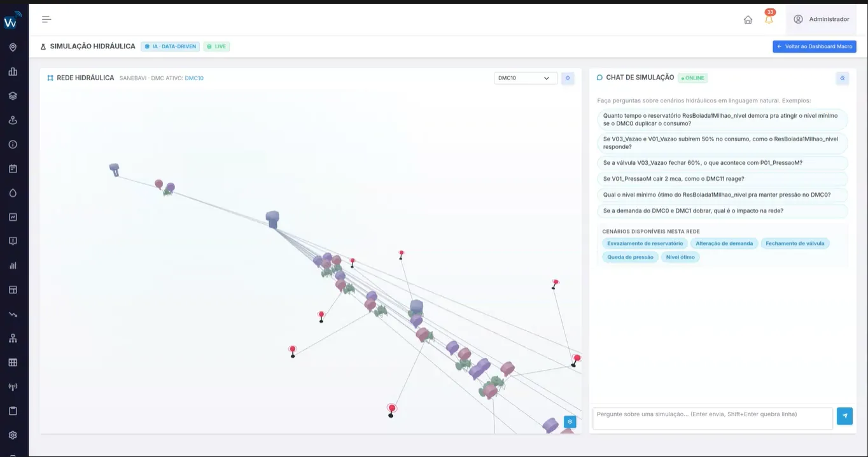Open the map pin sidebar icon
This screenshot has width=868, height=457.
click(13, 48)
